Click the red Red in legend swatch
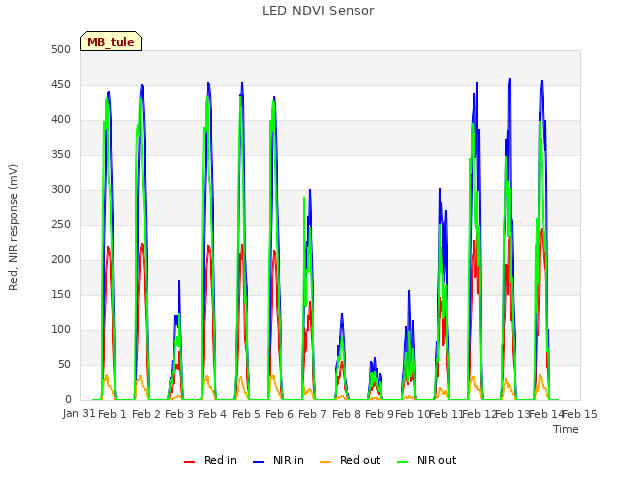The width and height of the screenshot is (640, 480). click(x=189, y=462)
